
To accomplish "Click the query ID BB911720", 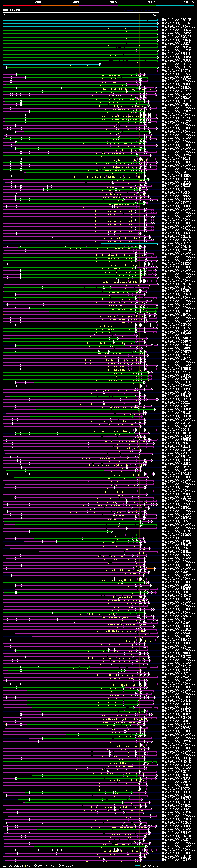I will pos(11,10).
